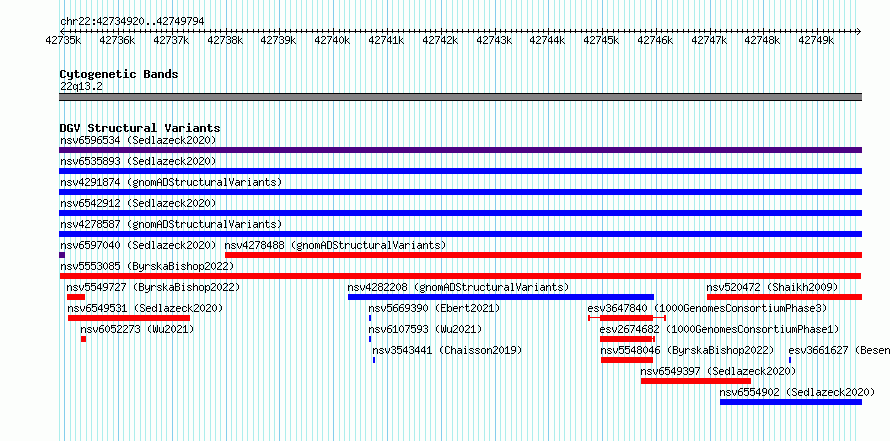Click the nsv6597040 (Sedlazeck2020) label
Screen dimensions: 890x441
138,245
